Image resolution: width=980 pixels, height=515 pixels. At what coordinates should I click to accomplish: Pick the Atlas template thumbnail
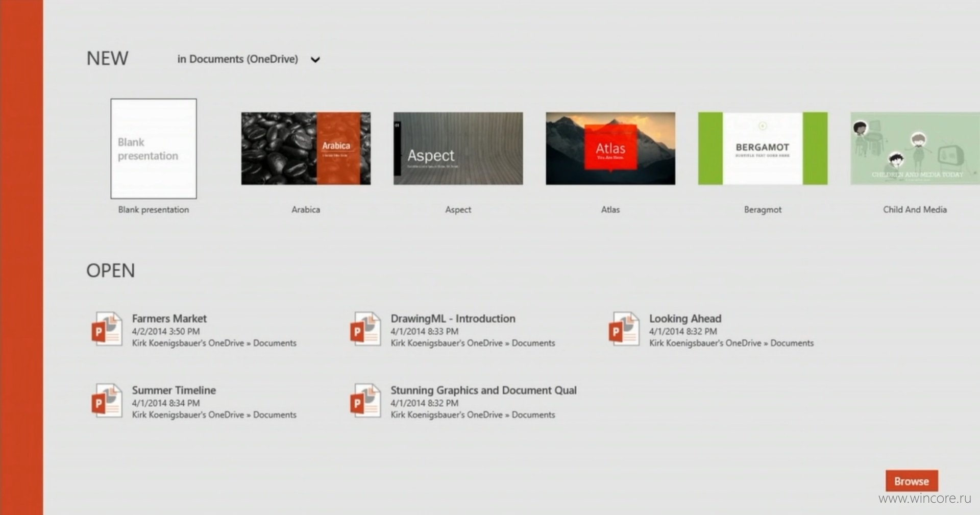coord(610,149)
